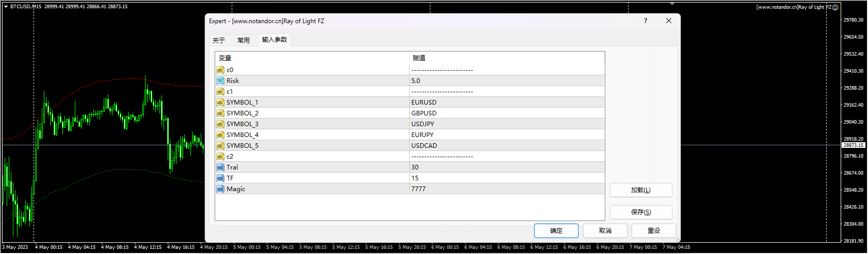Viewport: 868px width, 254px height.
Task: Click the string icon beside c0
Action: coord(220,70)
